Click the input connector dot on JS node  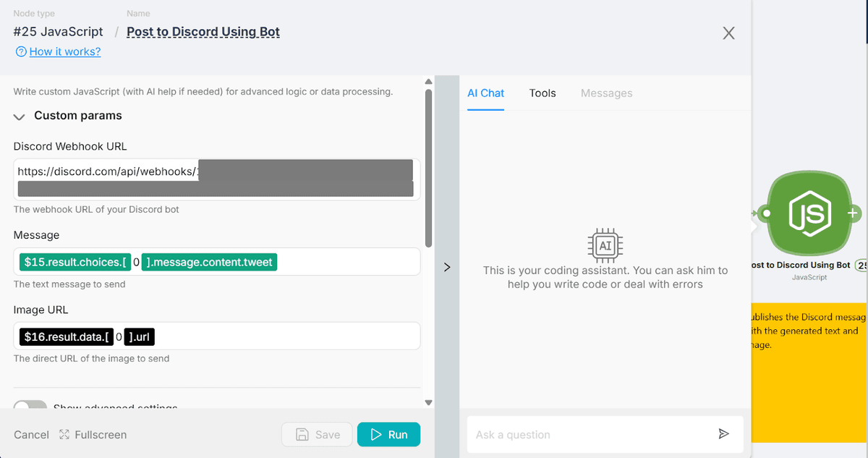766,213
